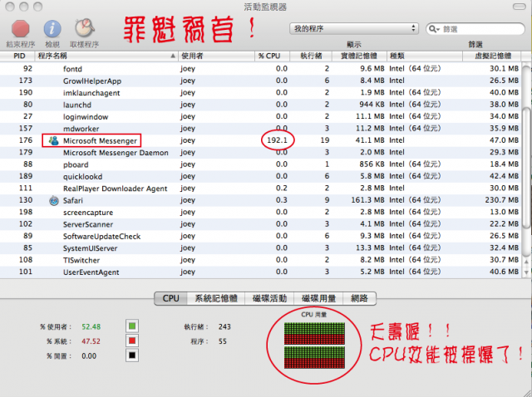Switch to the 磁碟活動 tab
532x397 pixels.
[269, 298]
